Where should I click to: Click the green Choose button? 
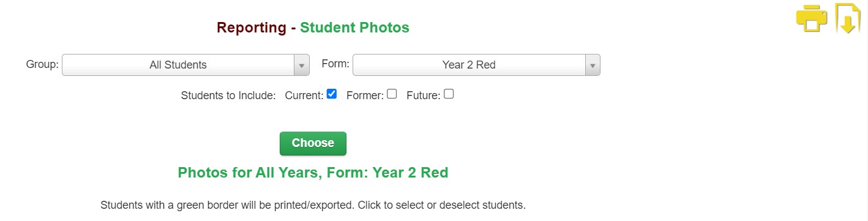pyautogui.click(x=313, y=143)
